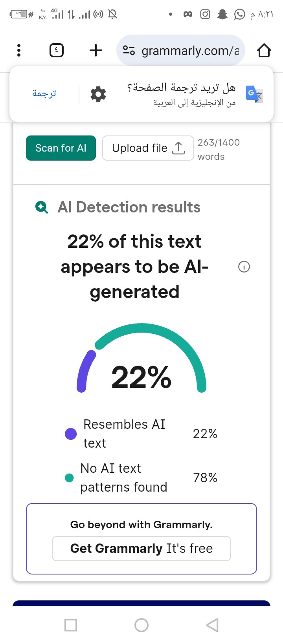Viewport: 283px width, 644px height.
Task: Open Android recent apps square button
Action: pyautogui.click(x=71, y=625)
